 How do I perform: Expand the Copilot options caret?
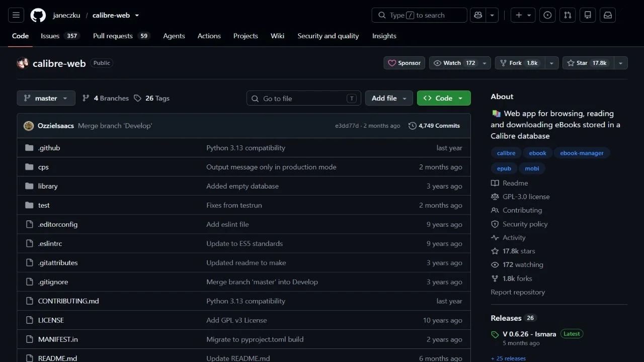coord(492,15)
